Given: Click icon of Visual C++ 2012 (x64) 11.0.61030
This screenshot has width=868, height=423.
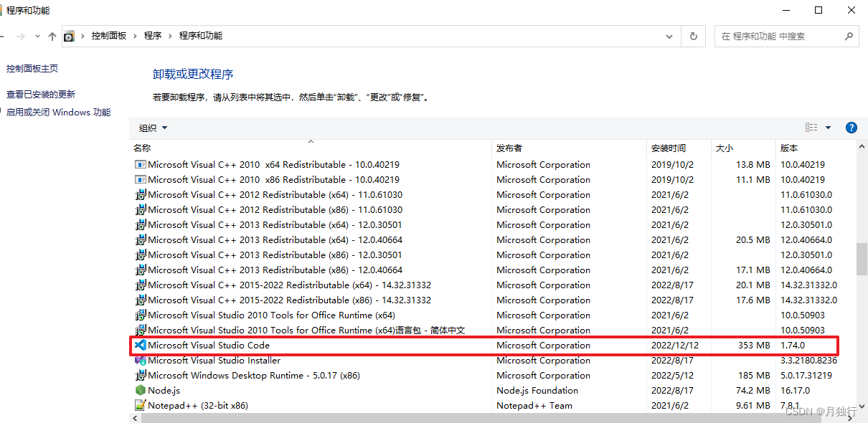Looking at the screenshot, I should (x=140, y=194).
